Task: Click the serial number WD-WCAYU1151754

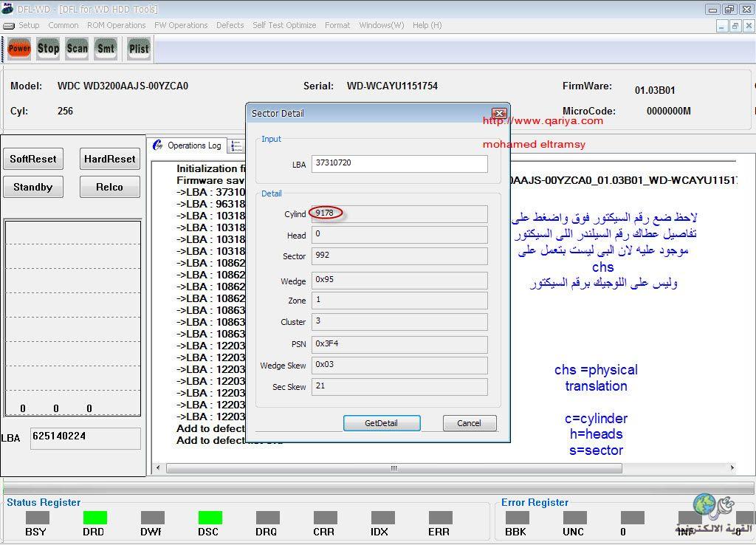Action: point(392,86)
